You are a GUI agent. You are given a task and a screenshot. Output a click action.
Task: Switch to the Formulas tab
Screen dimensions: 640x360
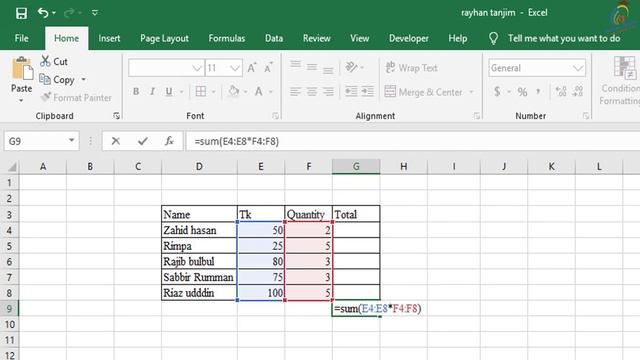[x=227, y=38]
